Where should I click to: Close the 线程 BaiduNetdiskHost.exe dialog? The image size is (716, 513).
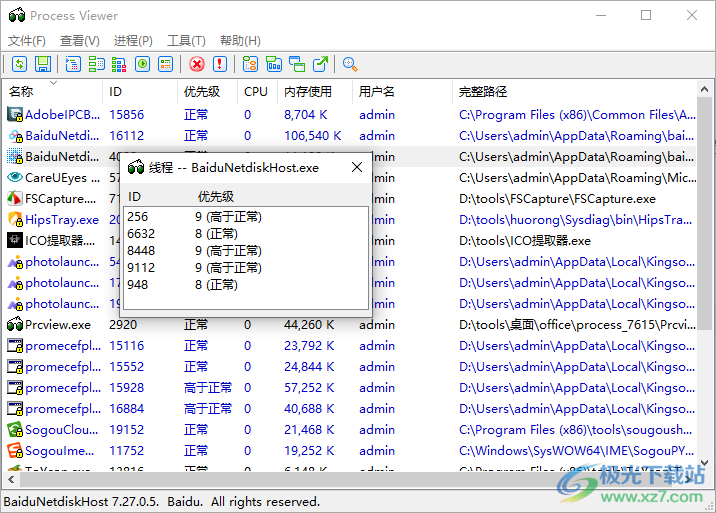[357, 168]
